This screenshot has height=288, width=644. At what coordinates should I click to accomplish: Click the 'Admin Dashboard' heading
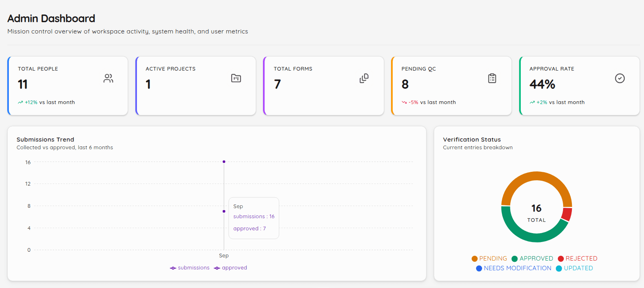coord(51,19)
